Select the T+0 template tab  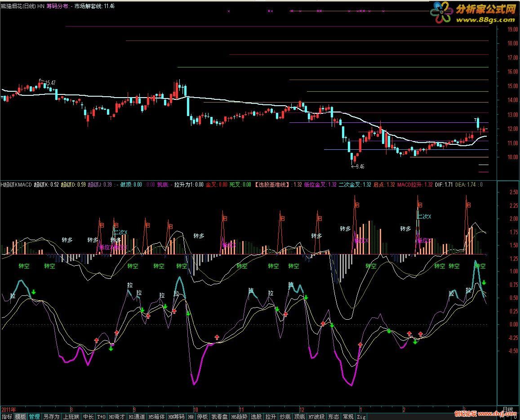click(x=101, y=417)
